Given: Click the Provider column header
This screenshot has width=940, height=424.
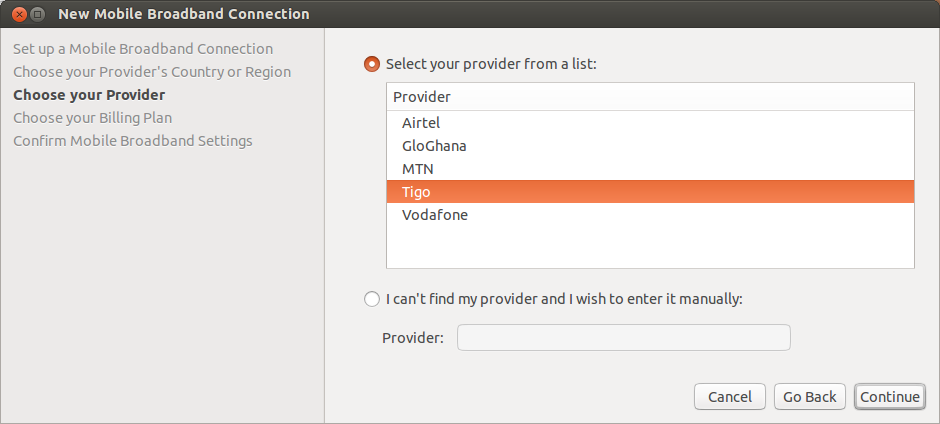Looking at the screenshot, I should click(x=650, y=97).
